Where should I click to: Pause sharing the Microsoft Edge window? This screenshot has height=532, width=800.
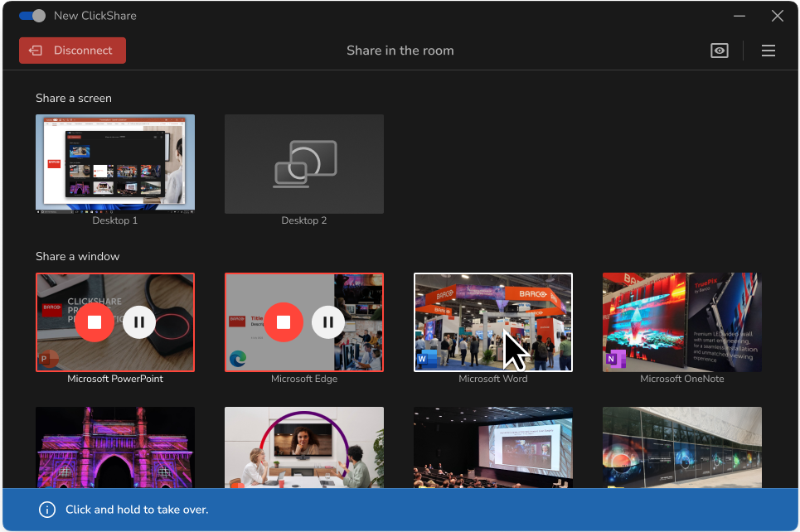(x=328, y=322)
